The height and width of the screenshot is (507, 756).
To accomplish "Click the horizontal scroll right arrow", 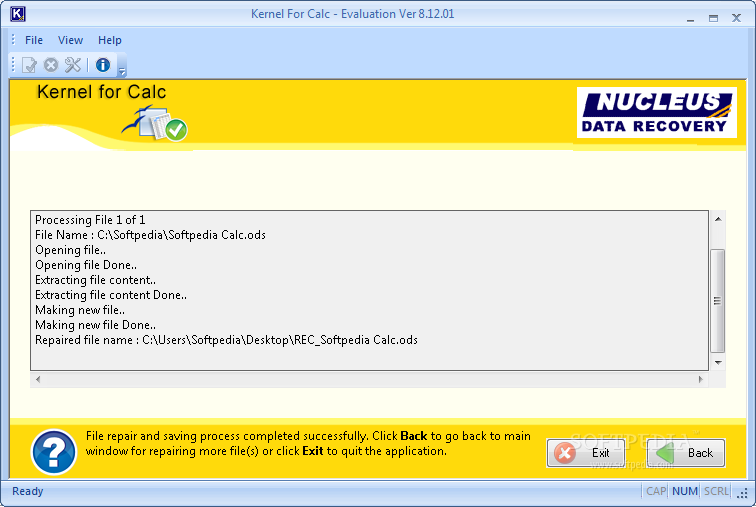I will 701,379.
